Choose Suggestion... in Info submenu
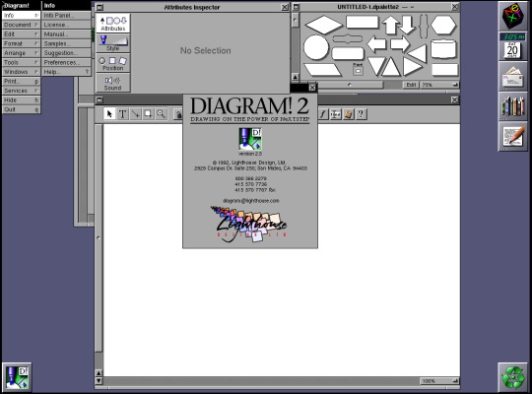This screenshot has width=532, height=394. pyautogui.click(x=67, y=53)
